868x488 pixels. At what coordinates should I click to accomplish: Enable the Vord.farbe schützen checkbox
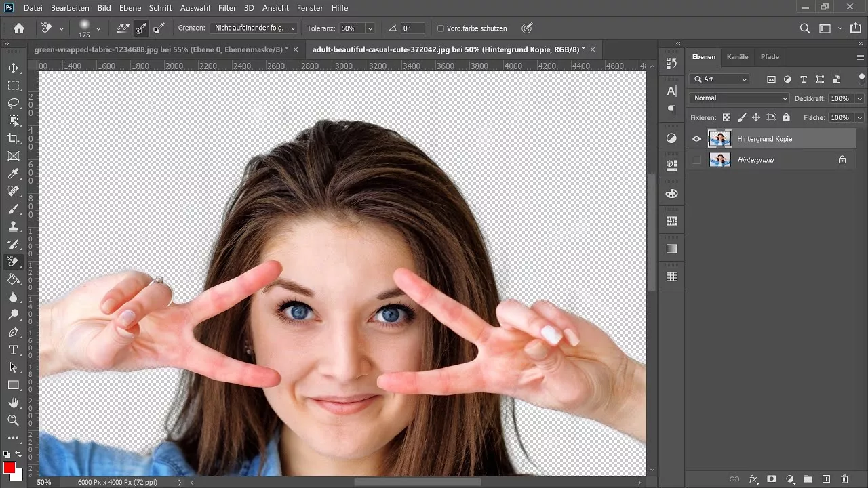coord(441,28)
